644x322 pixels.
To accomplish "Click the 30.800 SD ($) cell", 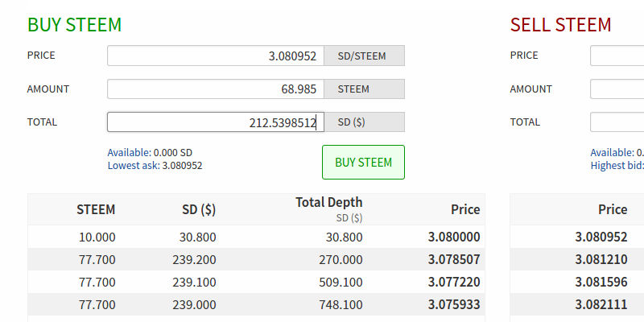I will click(x=197, y=237).
